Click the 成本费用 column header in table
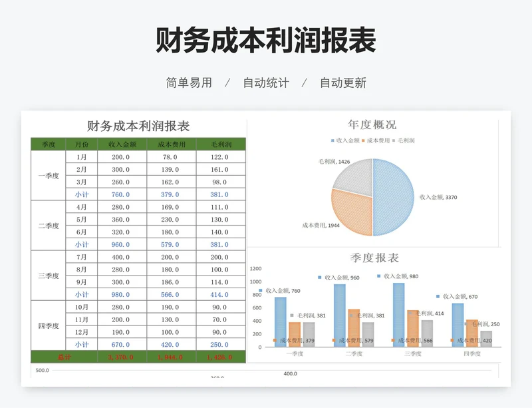This screenshot has width=532, height=408. (172, 144)
